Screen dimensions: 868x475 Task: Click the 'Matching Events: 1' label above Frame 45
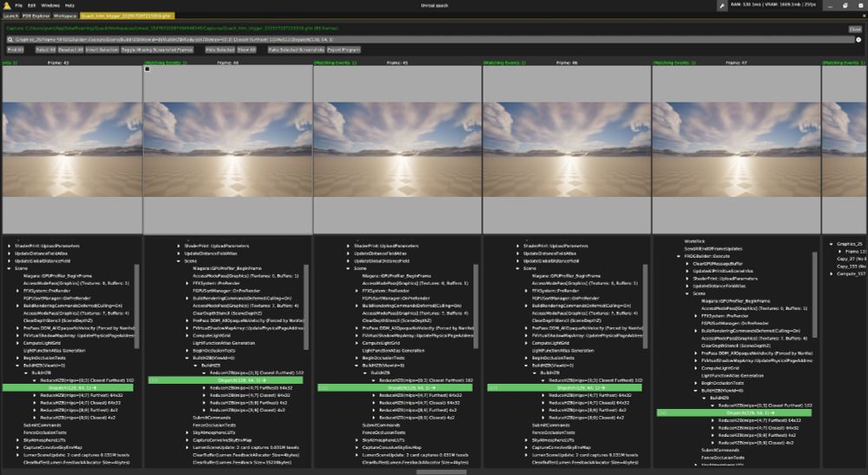coord(335,63)
